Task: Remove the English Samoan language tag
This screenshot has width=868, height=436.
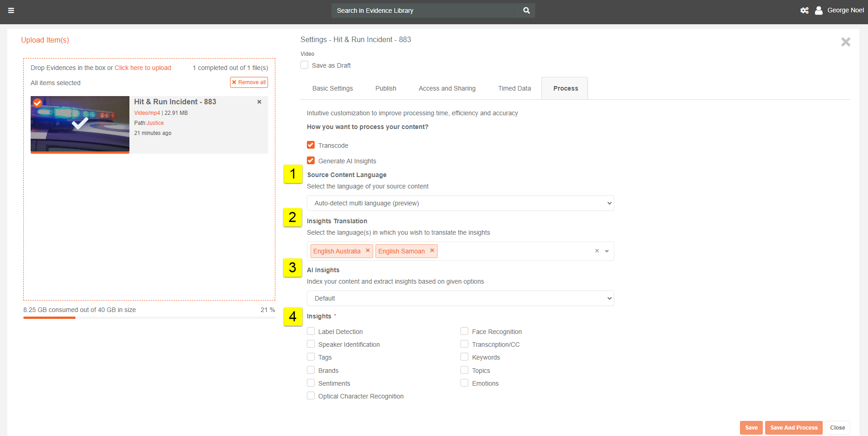Action: pos(432,251)
